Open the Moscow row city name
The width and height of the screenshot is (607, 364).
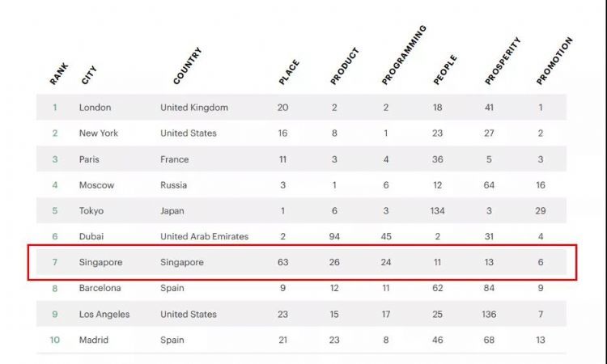tap(96, 185)
